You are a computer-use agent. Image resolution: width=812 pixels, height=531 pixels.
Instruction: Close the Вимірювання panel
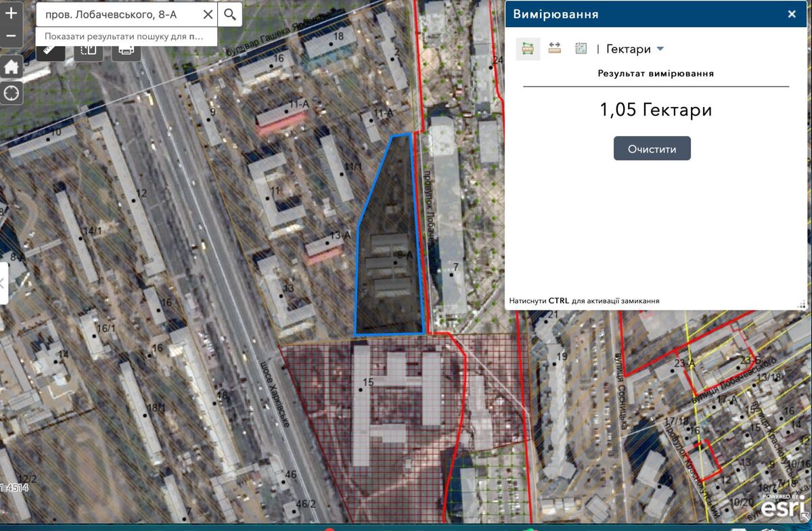(x=792, y=14)
